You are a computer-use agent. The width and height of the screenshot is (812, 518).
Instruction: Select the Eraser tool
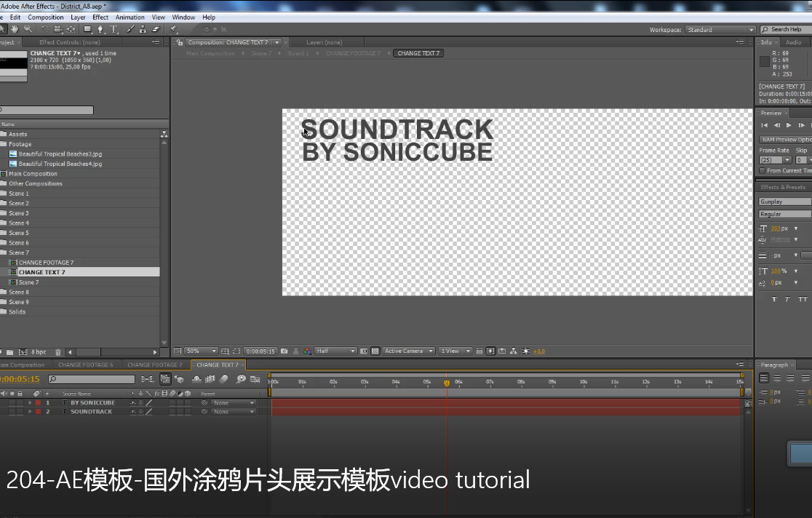coord(155,29)
